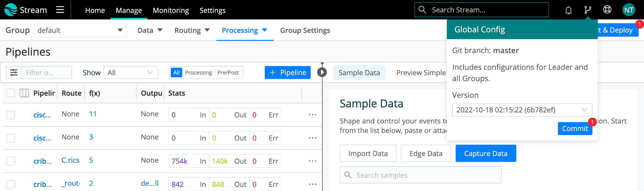Screen dimensions: 644x191
Task: Select the checkbox for the C.rics pipeline row
Action: coord(11,161)
